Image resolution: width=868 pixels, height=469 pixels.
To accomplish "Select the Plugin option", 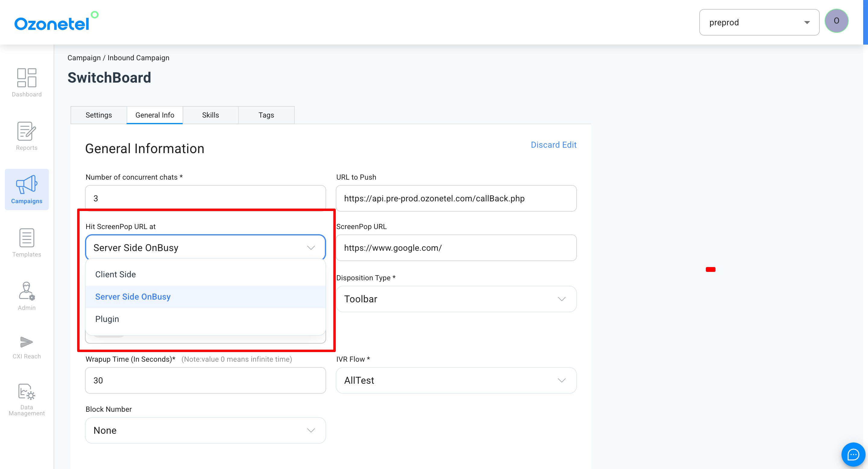I will pyautogui.click(x=107, y=319).
